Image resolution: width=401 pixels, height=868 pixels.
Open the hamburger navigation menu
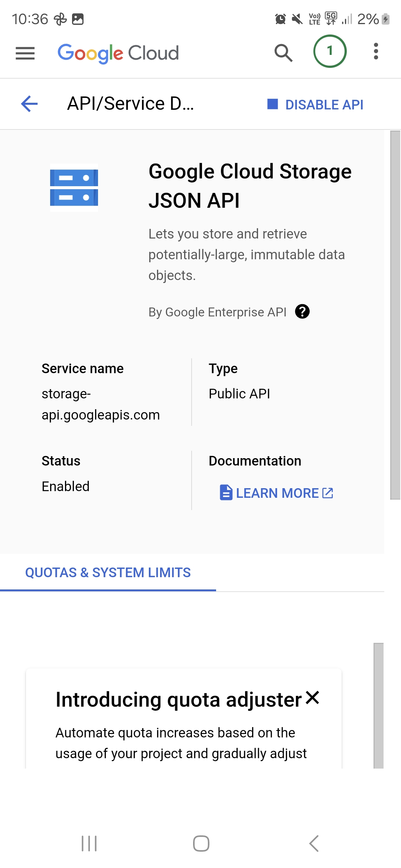pyautogui.click(x=25, y=53)
